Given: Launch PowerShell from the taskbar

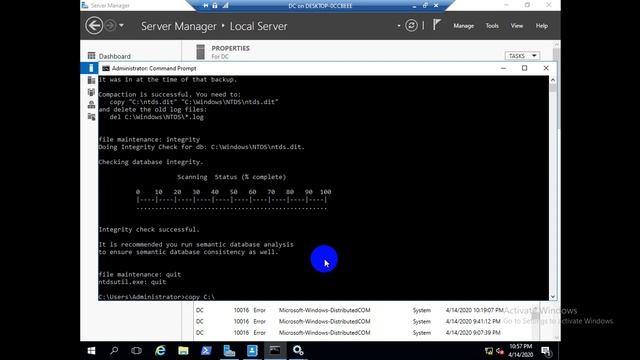Looking at the screenshot, I should [x=206, y=350].
